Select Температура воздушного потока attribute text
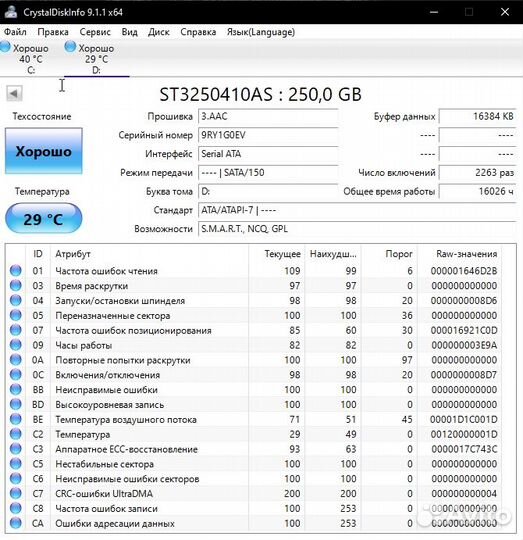 pyautogui.click(x=126, y=419)
